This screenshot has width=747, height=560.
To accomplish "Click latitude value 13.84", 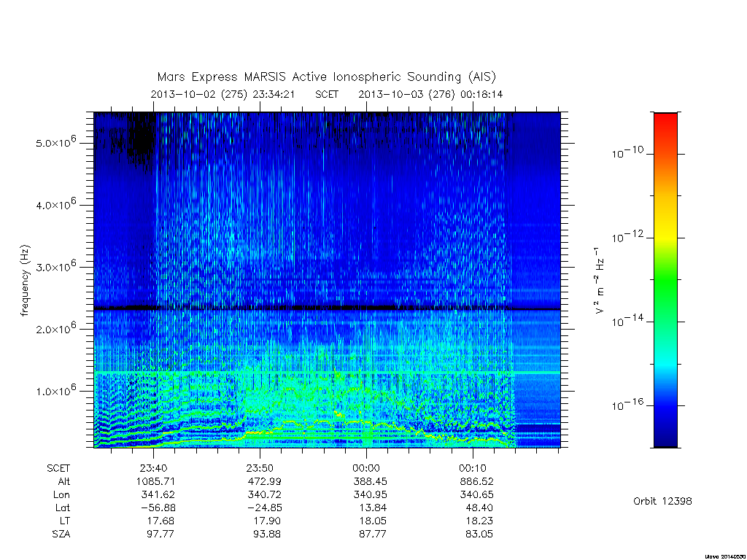I will point(374,507).
